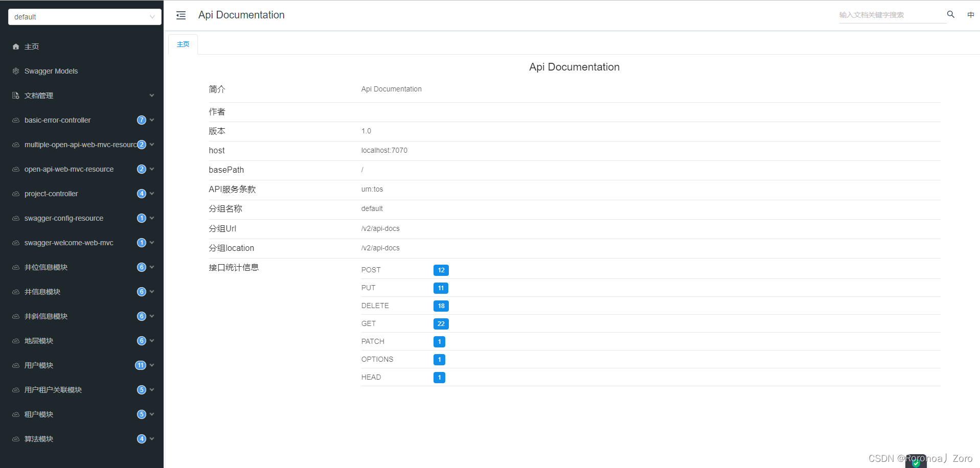Expand 井斜信息模块 chevron
This screenshot has width=980, height=468.
pos(152,316)
